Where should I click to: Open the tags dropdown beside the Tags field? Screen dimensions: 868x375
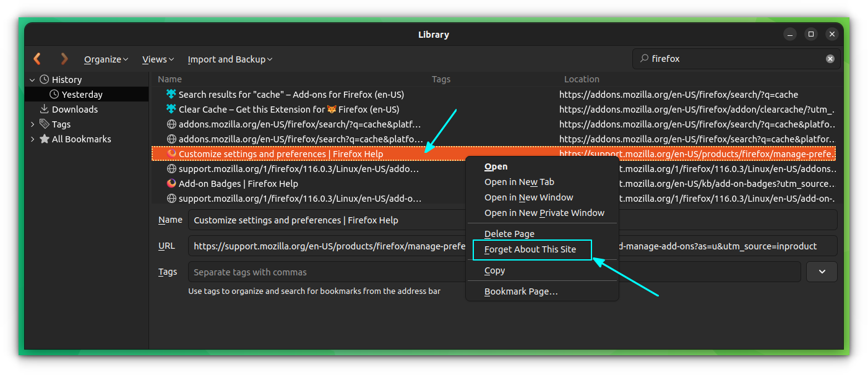822,271
